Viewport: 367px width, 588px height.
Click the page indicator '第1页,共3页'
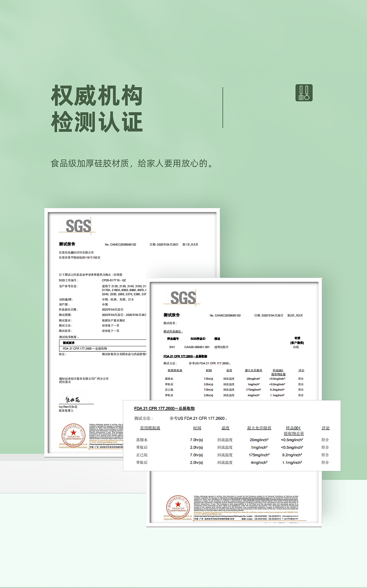pos(190,245)
